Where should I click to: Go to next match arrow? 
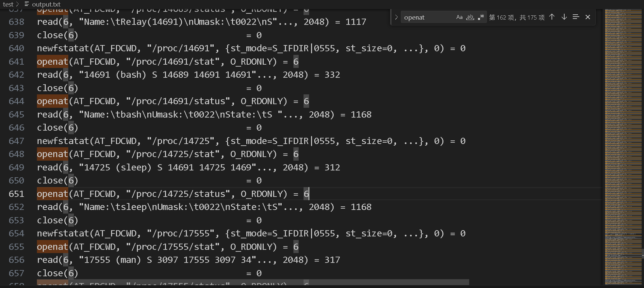tap(564, 17)
